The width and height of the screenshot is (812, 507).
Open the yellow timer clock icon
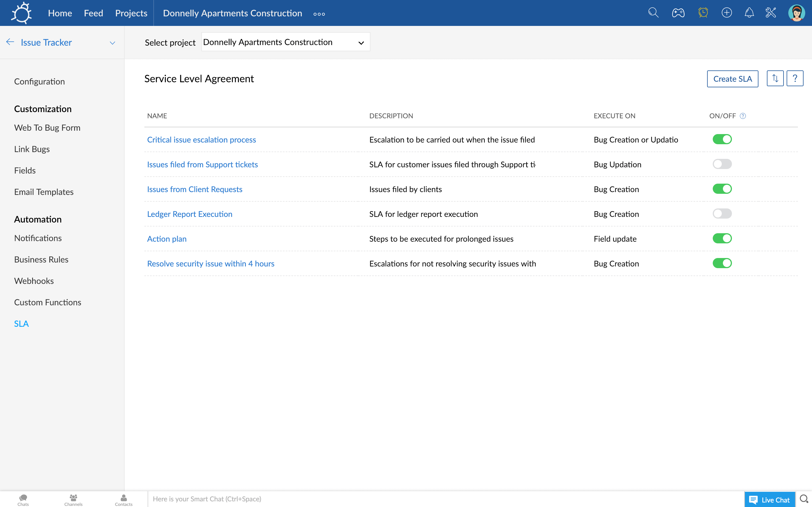703,13
